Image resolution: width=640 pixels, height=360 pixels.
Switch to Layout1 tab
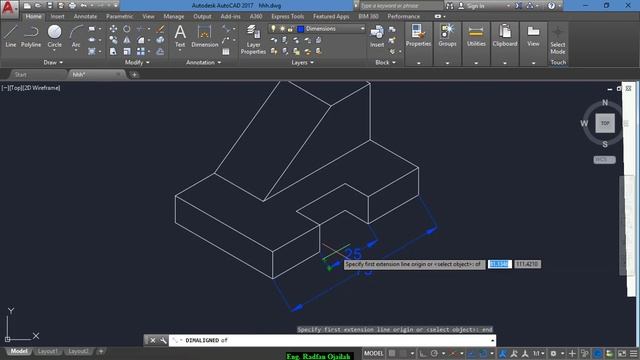tap(47, 351)
